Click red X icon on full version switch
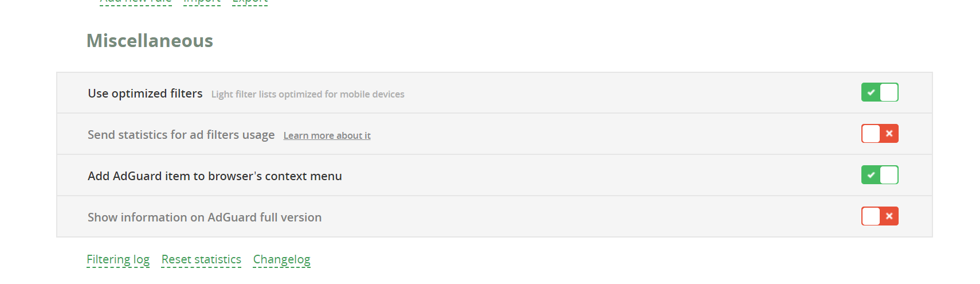This screenshot has height=284, width=980. (x=889, y=216)
